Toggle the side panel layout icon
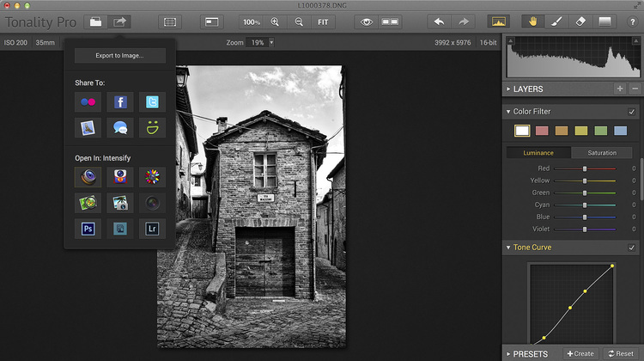644x361 pixels. pyautogui.click(x=212, y=21)
